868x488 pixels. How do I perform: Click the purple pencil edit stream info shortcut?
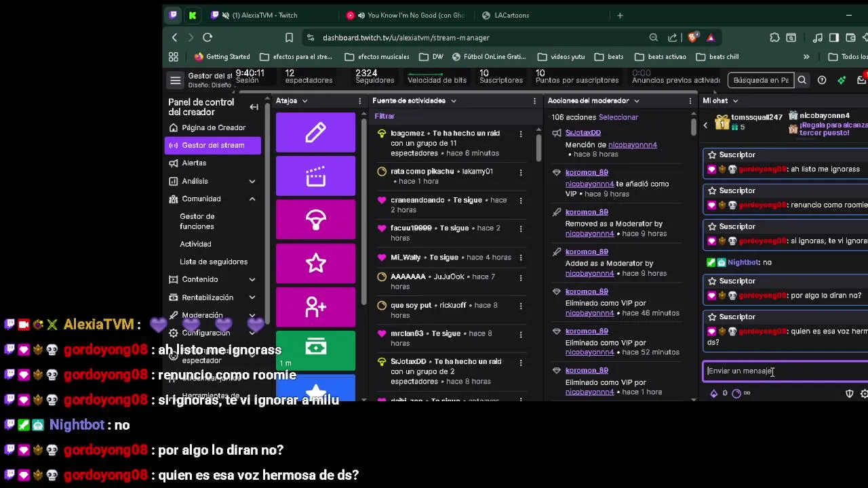click(315, 132)
